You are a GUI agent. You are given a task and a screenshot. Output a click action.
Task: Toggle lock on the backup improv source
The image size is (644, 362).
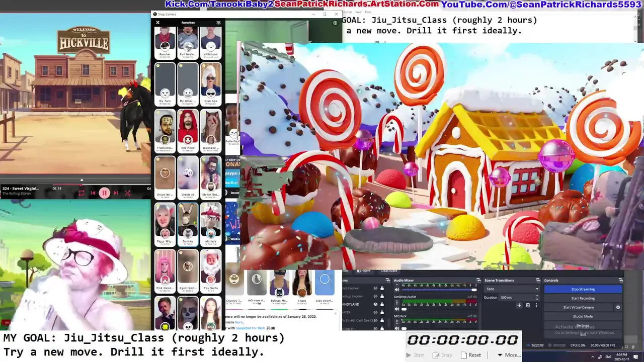click(x=382, y=296)
